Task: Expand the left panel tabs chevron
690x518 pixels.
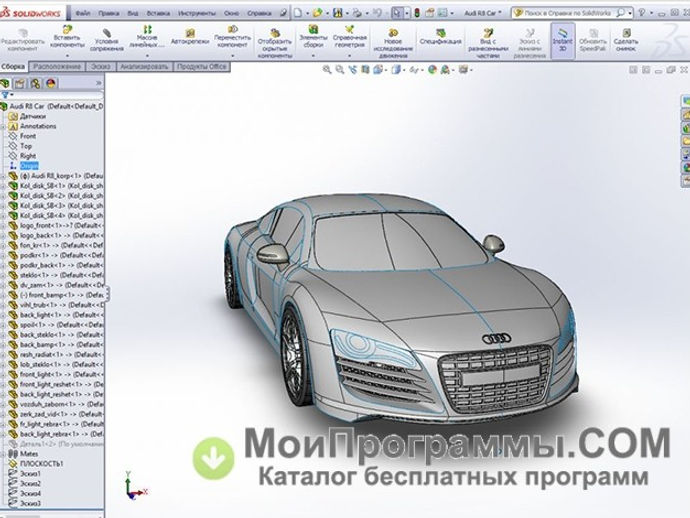Action: 98,83
